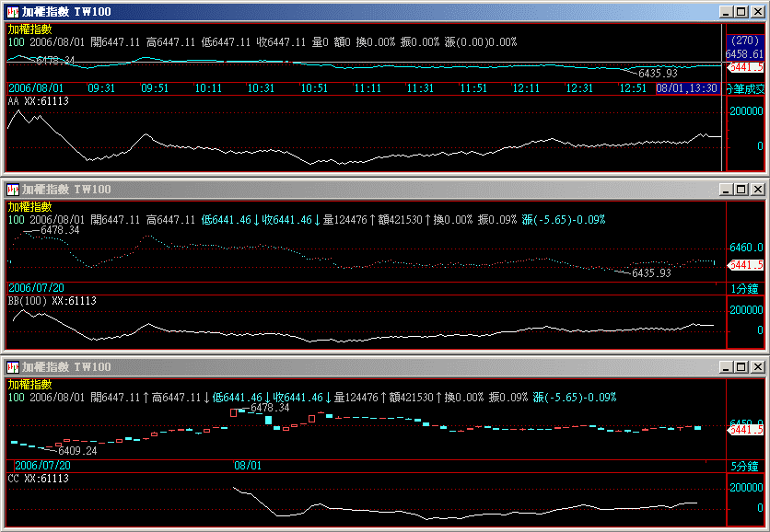Click the app icon in the middle window title bar
This screenshot has height=532, width=770.
pyautogui.click(x=13, y=190)
